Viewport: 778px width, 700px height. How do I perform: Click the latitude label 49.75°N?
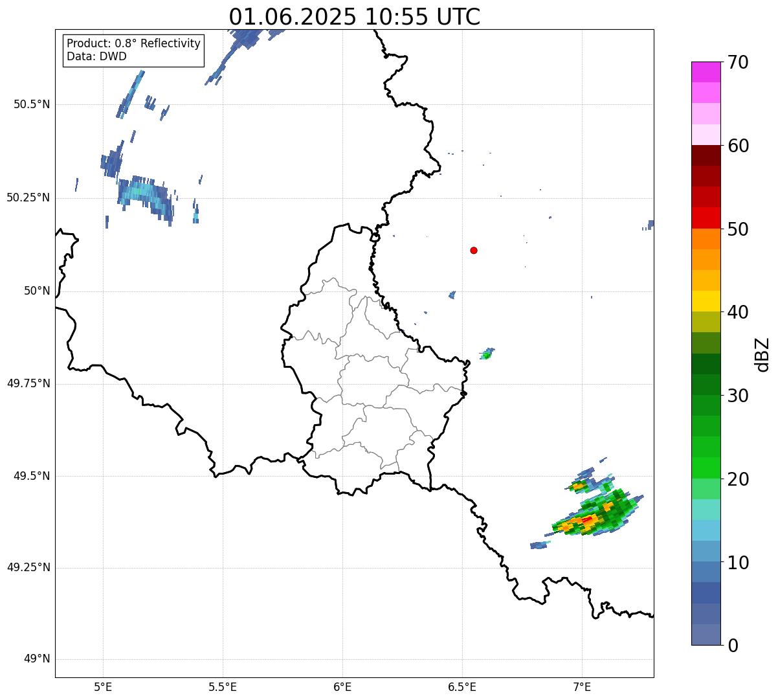point(28,383)
